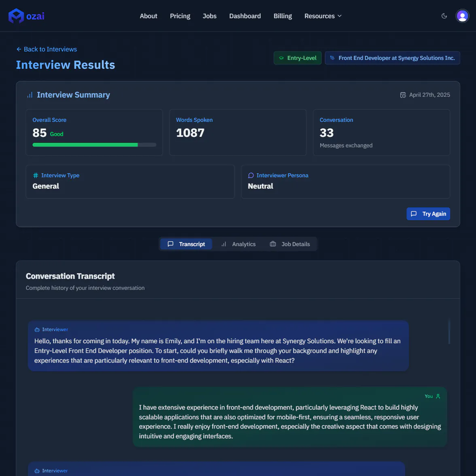
Task: Click the Conversation Transcript heading
Action: [x=70, y=276]
